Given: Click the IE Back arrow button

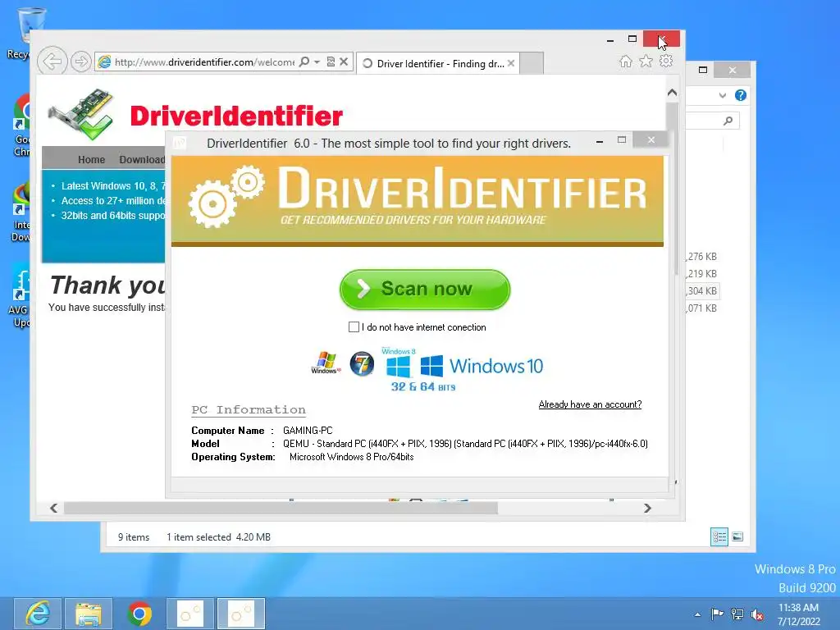Looking at the screenshot, I should [52, 62].
